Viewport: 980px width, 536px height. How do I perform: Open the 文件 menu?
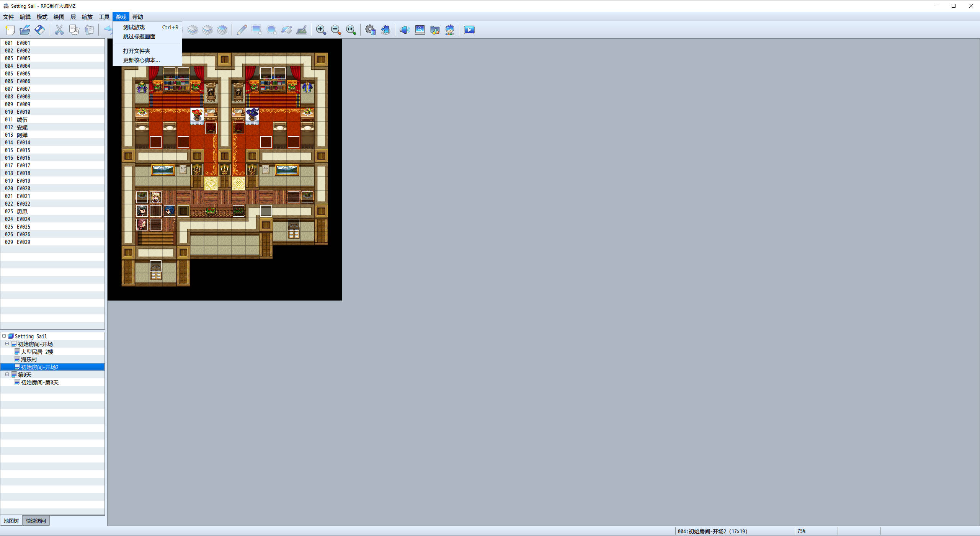click(8, 17)
